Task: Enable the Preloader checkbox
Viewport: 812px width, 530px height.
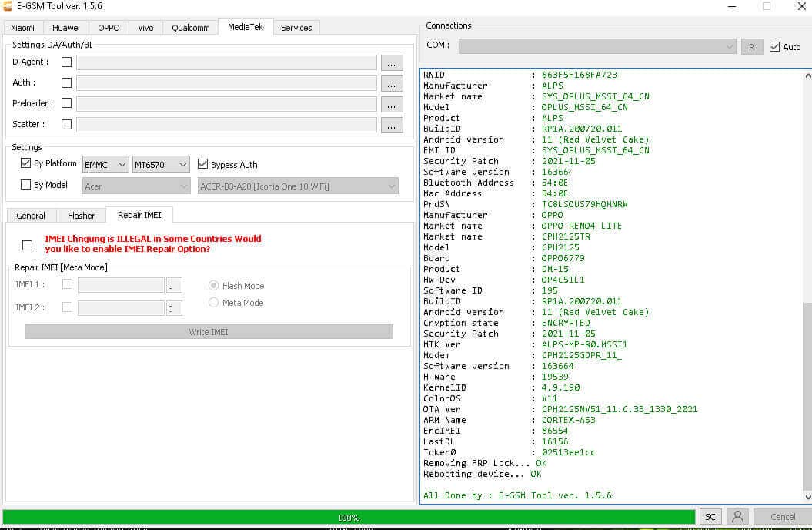Action: (x=66, y=103)
